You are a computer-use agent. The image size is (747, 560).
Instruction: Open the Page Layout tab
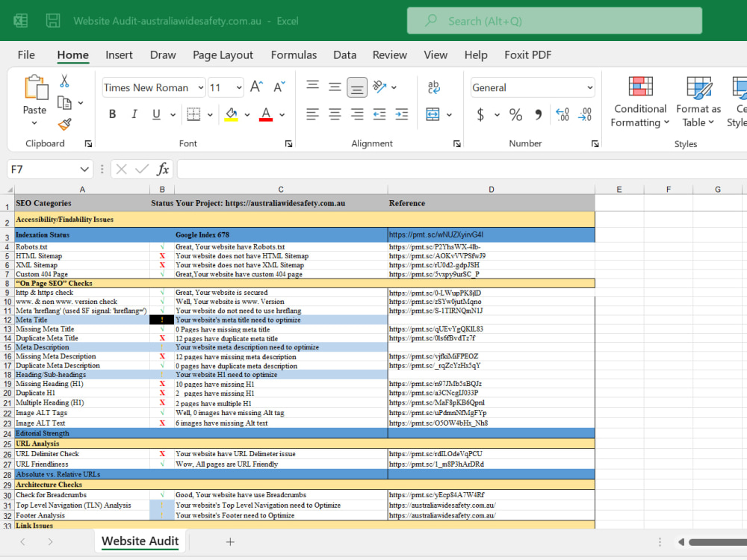pos(223,55)
